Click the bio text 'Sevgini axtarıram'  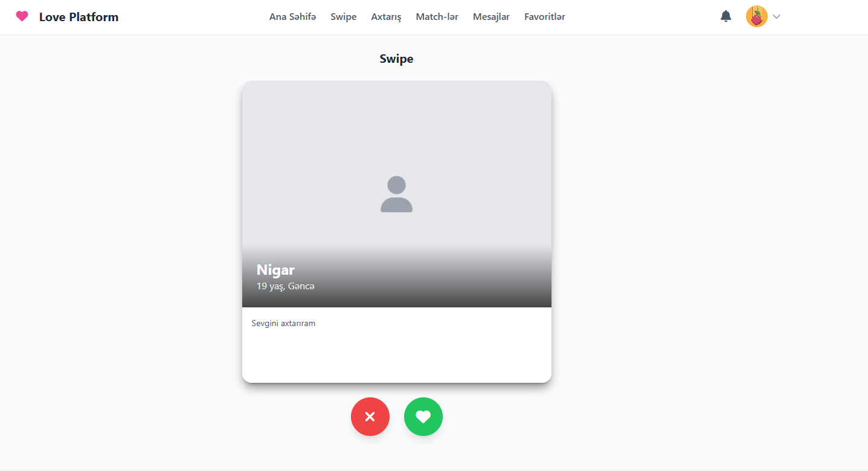[x=283, y=324]
